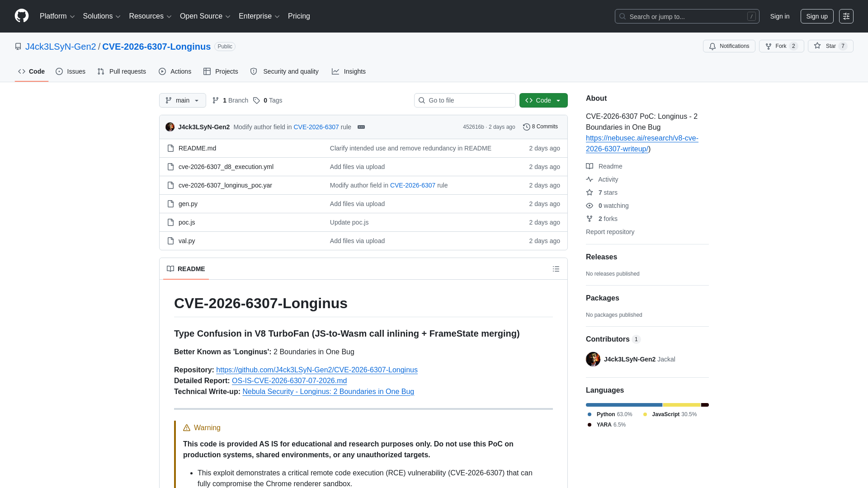Open commit hash 452616b
This screenshot has height=488, width=868.
(473, 127)
